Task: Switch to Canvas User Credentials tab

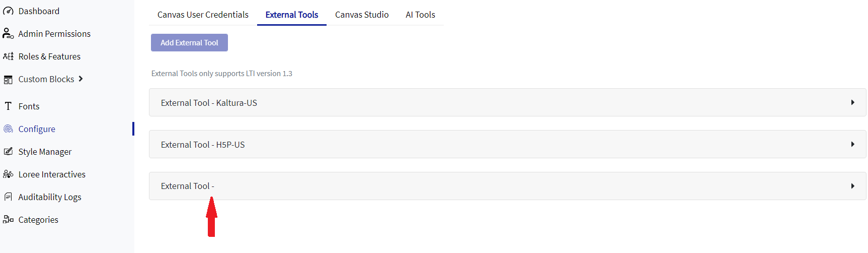Action: point(203,15)
